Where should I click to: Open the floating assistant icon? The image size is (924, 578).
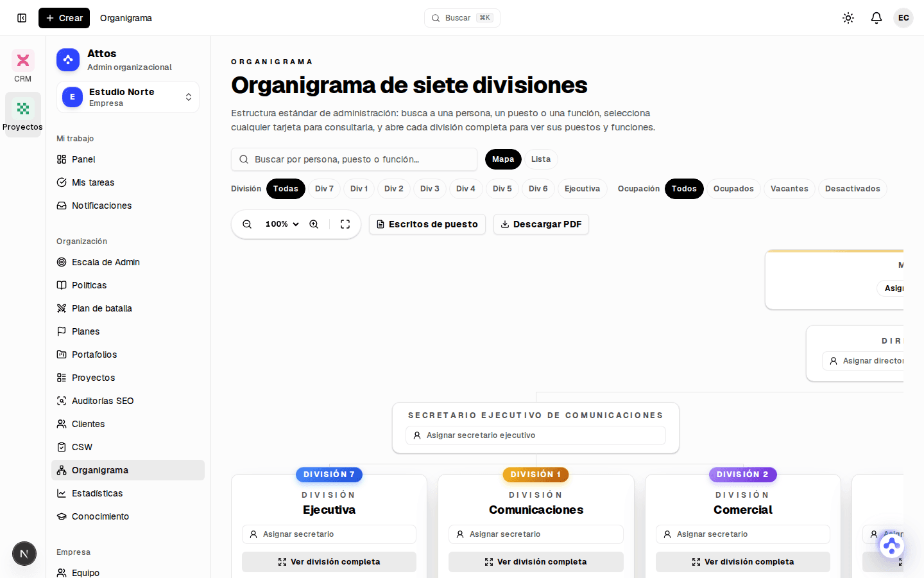[x=891, y=546]
